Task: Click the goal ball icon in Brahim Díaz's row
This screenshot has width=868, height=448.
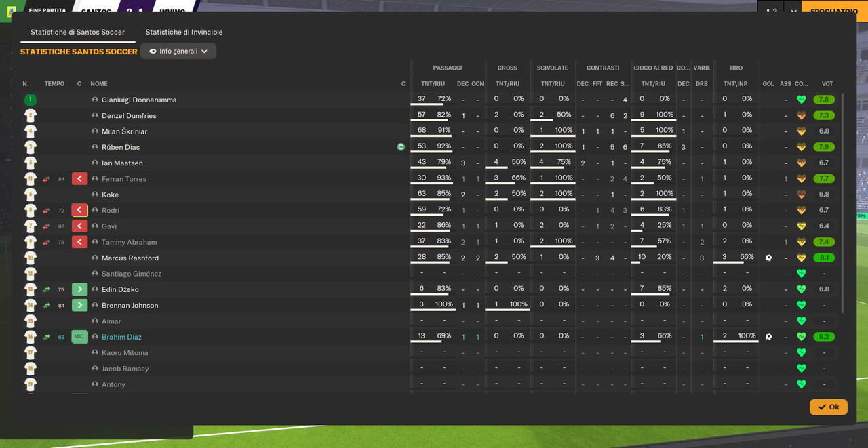Action: (x=768, y=337)
